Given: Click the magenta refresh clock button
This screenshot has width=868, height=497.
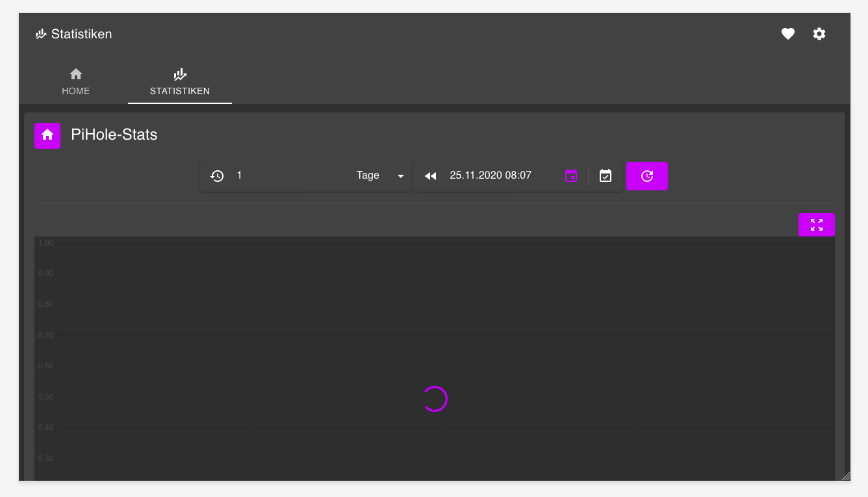Looking at the screenshot, I should [x=647, y=176].
